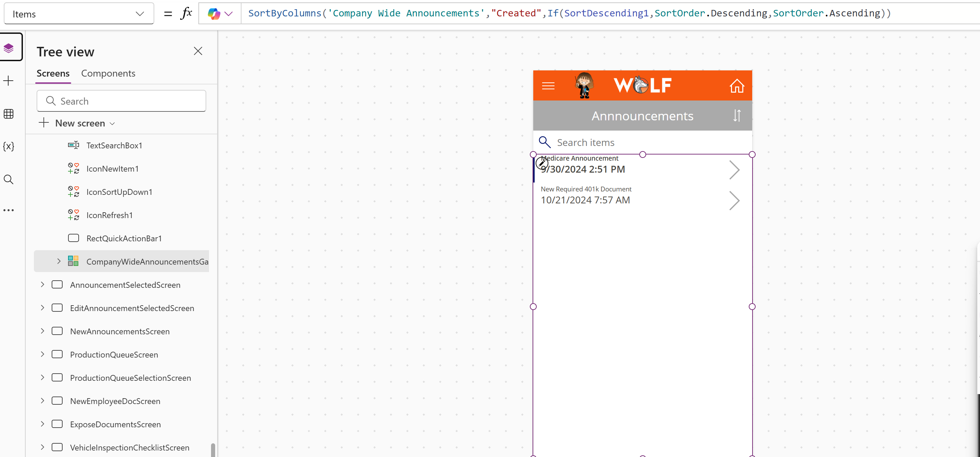Click the cartoon girl avatar image

584,85
